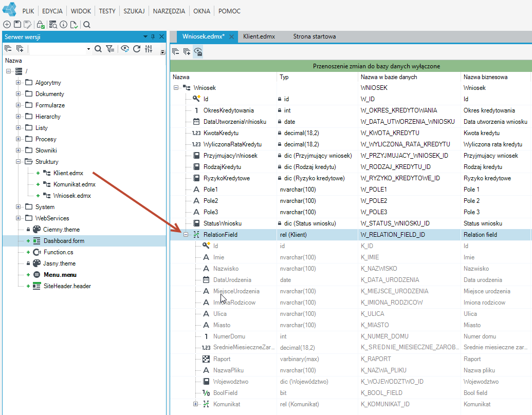Select the Menu.menu file

coord(60,275)
